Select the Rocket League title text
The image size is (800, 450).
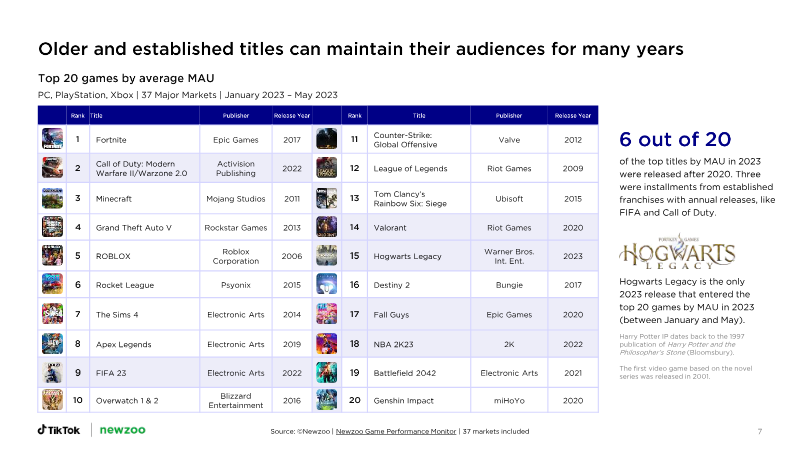[124, 285]
